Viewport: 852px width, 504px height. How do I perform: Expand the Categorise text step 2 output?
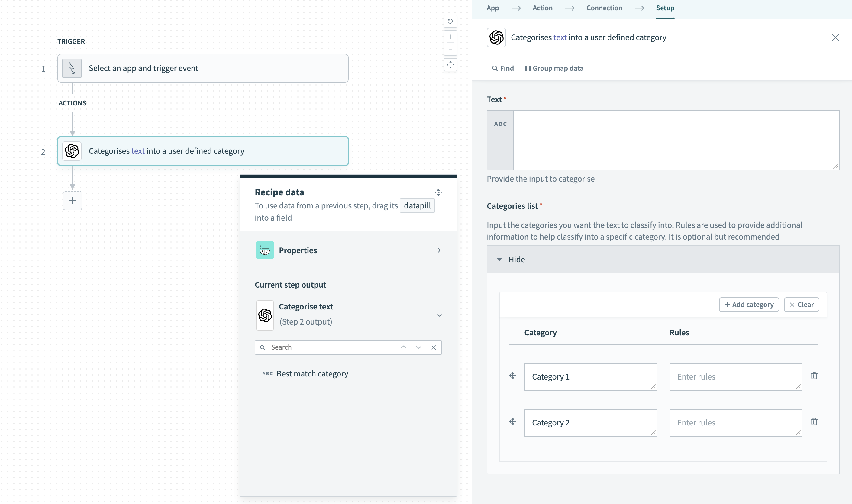pyautogui.click(x=439, y=315)
